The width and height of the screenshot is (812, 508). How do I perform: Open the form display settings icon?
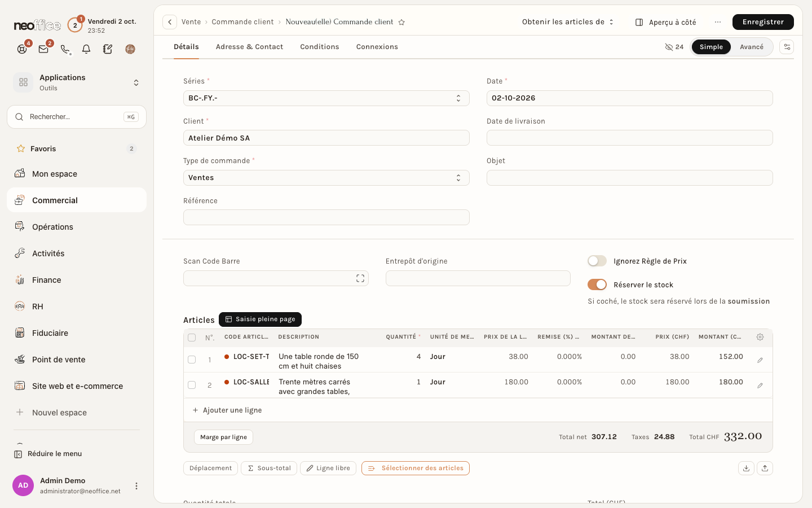(x=787, y=47)
